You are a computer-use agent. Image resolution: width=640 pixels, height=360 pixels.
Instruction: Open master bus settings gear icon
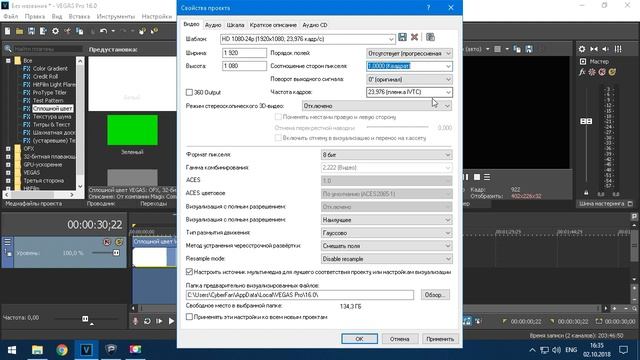pyautogui.click(x=582, y=49)
